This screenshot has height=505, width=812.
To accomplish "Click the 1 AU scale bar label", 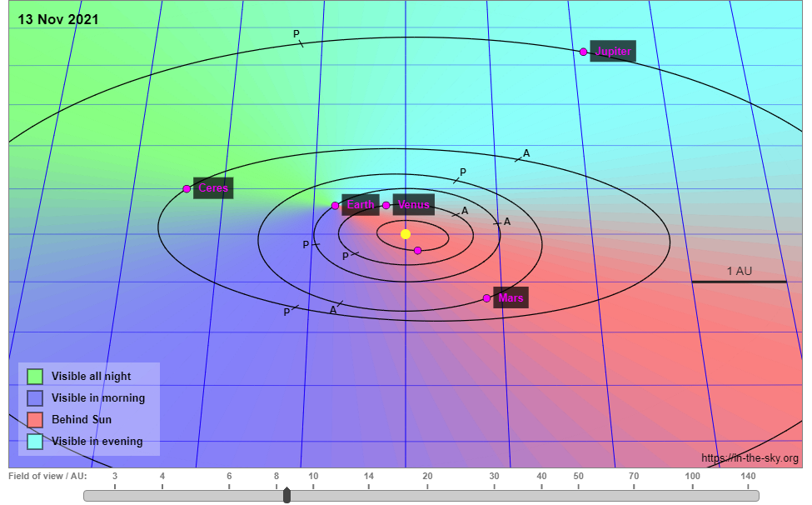I will pyautogui.click(x=739, y=271).
